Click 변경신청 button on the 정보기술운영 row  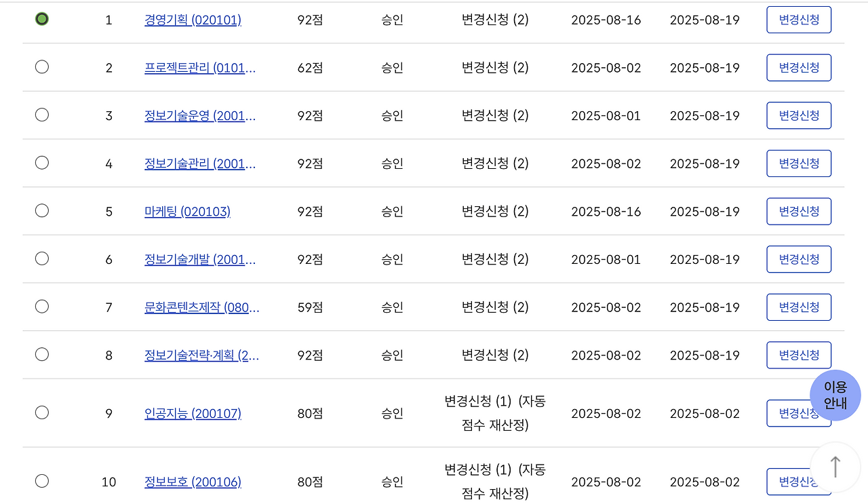(x=798, y=115)
